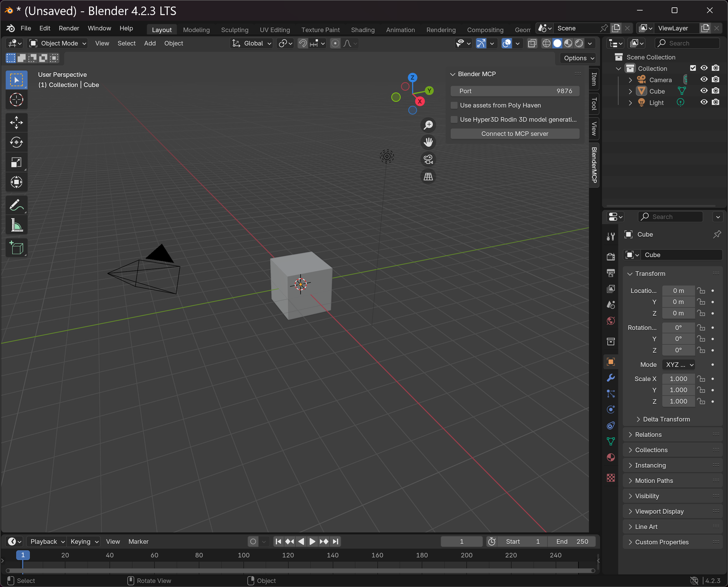Open the Object Mode dropdown
728x587 pixels.
(58, 43)
